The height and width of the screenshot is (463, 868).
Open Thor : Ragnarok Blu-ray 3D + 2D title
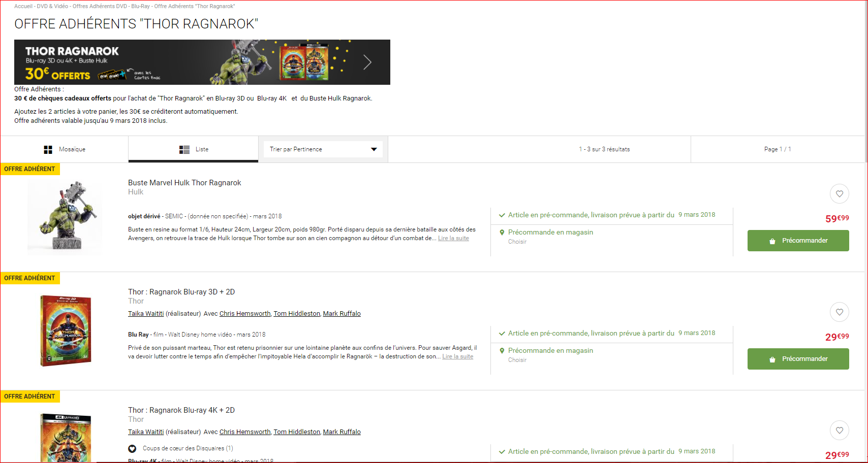[181, 292]
